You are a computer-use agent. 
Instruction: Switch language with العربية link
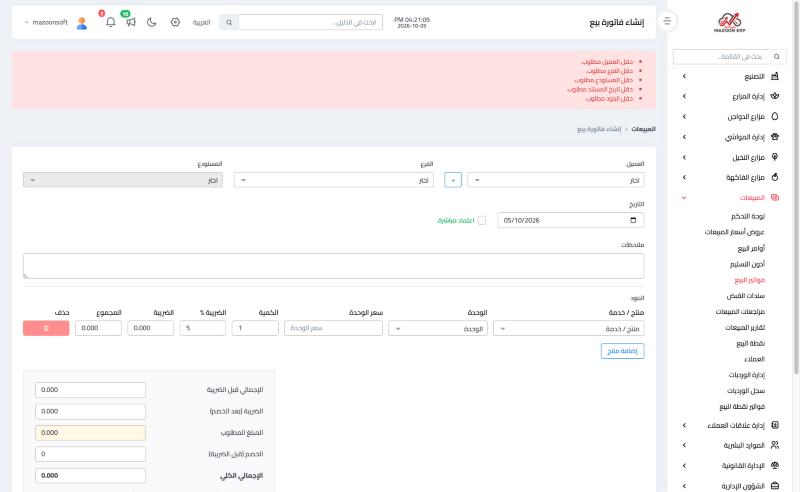[x=201, y=22]
